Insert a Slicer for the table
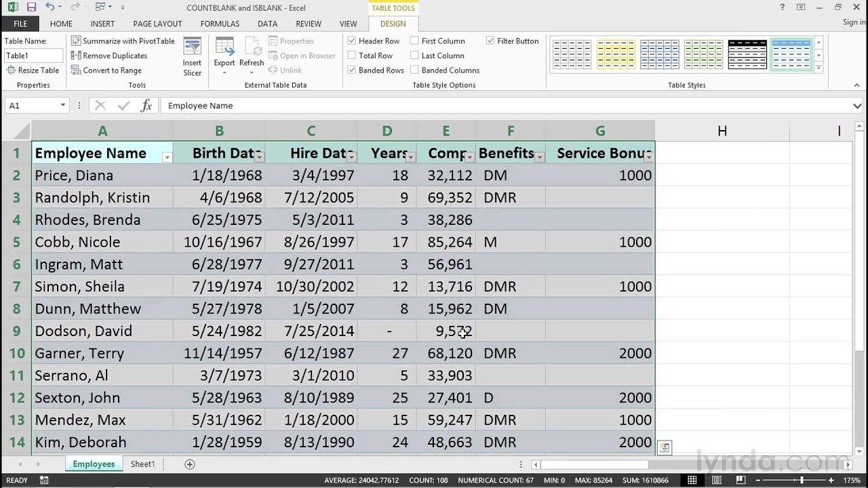 click(192, 55)
